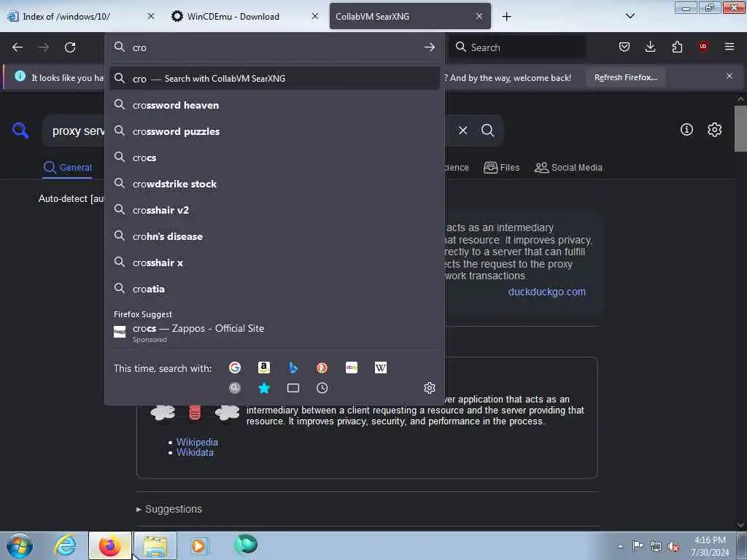Search this time with Bing

click(293, 367)
